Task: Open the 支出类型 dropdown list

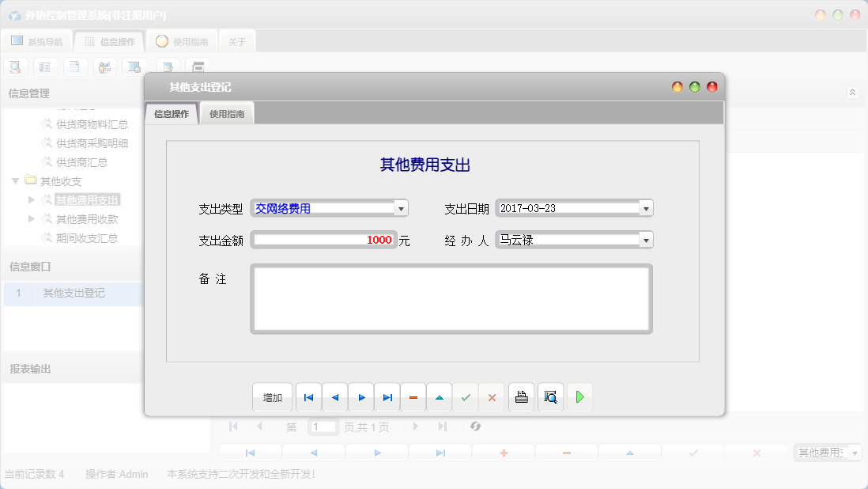Action: [x=402, y=207]
